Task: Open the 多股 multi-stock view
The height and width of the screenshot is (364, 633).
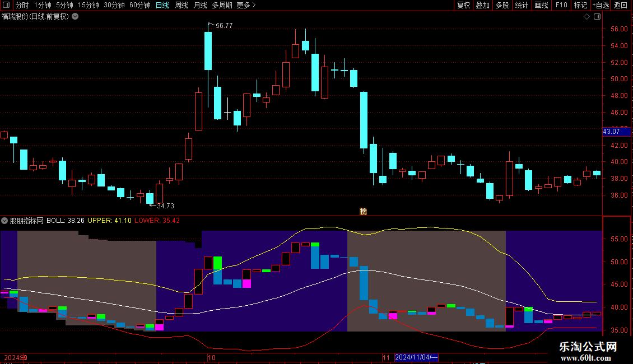Action: tap(502, 5)
